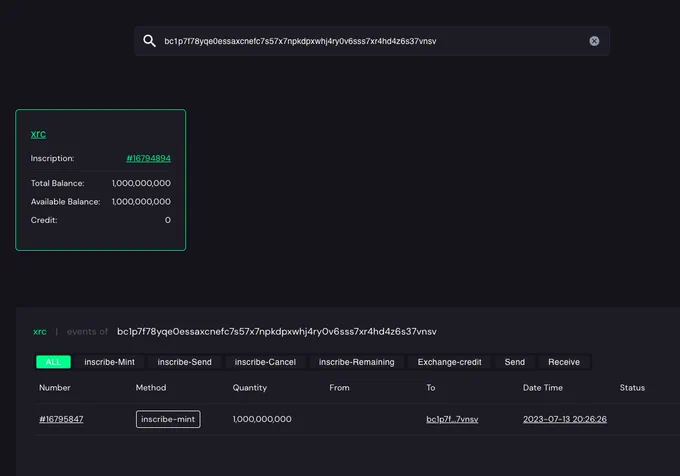Clear the search field with the X icon
This screenshot has height=476, width=680.
click(594, 41)
